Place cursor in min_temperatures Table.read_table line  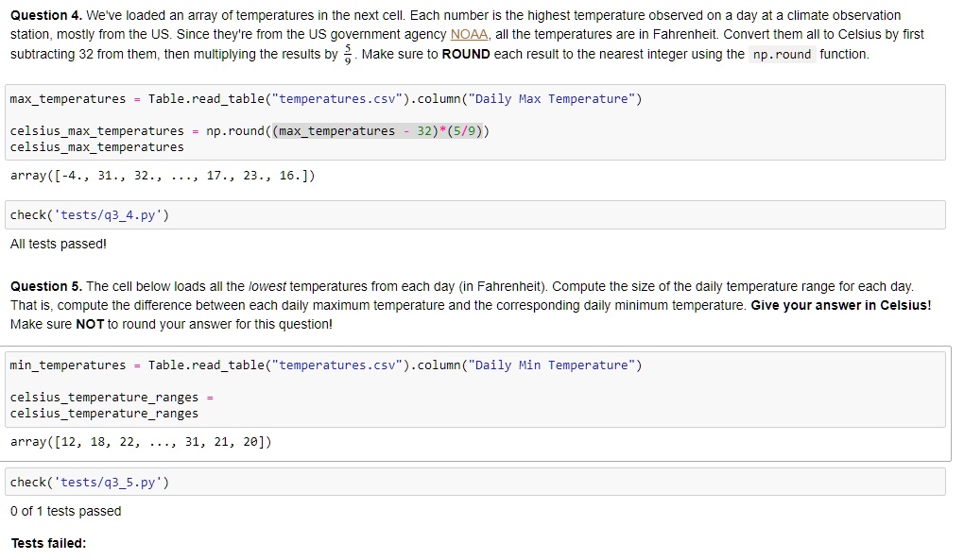tap(326, 365)
